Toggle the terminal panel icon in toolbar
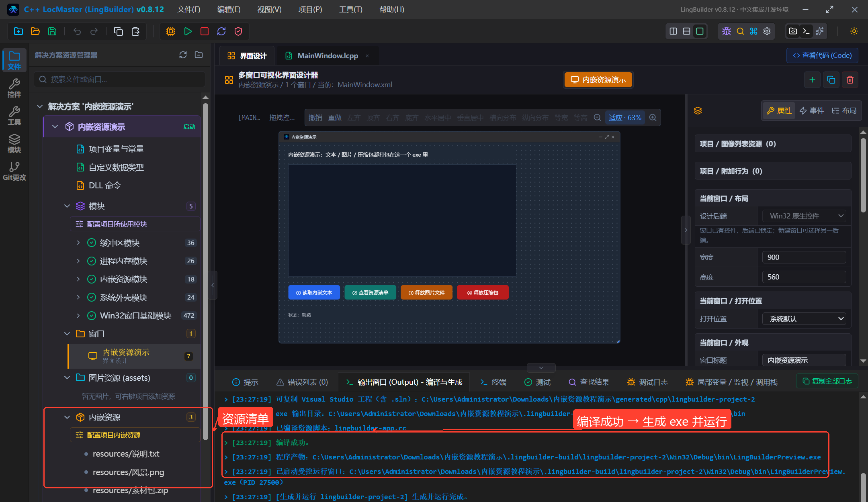The image size is (868, 502). point(806,31)
